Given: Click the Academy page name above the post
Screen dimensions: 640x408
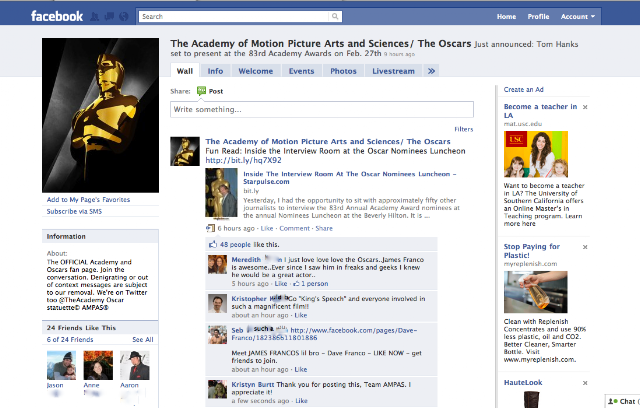Looking at the screenshot, I should 328,142.
